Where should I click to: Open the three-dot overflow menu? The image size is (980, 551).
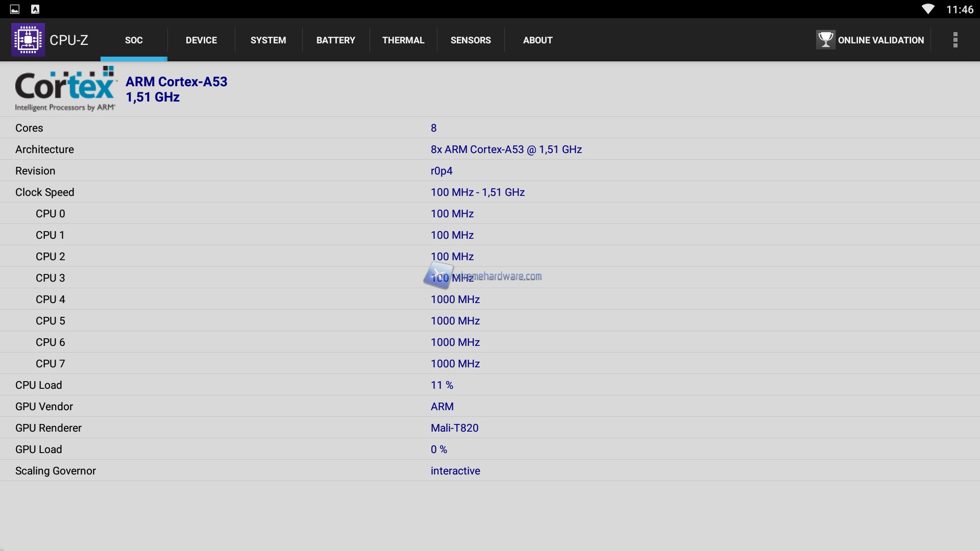[x=955, y=40]
